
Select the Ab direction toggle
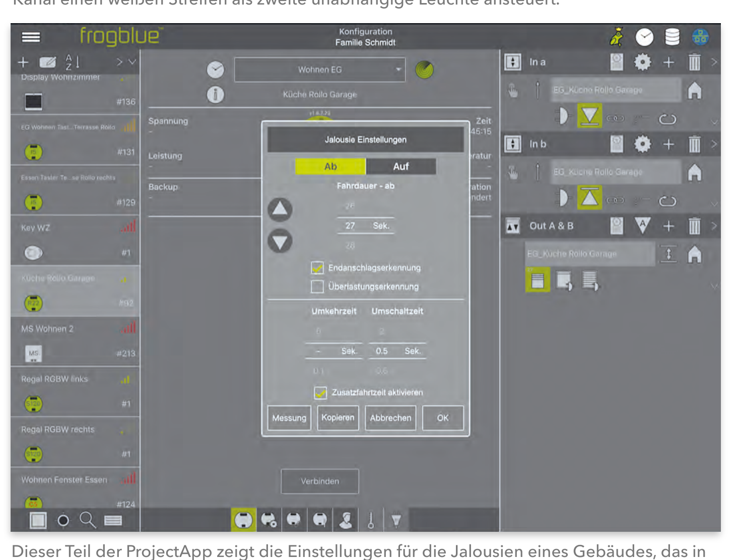pos(330,166)
